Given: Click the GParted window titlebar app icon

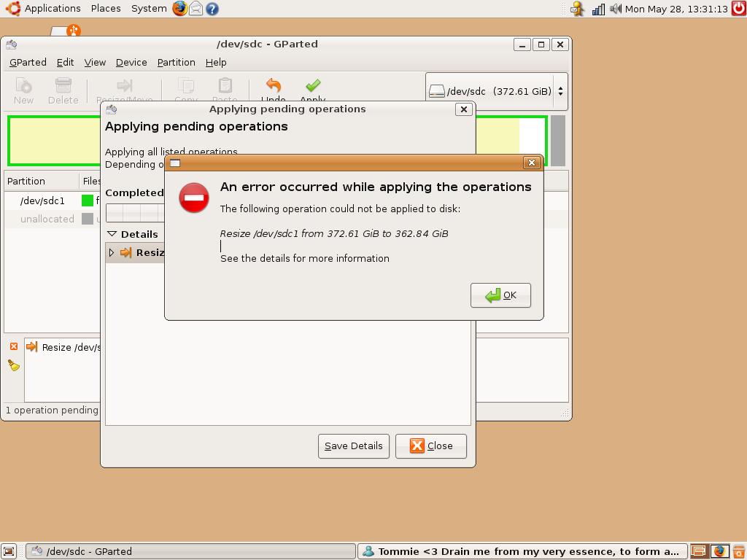Looking at the screenshot, I should (x=12, y=44).
